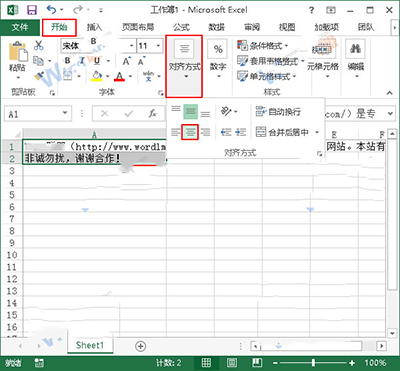Click the increase indent icon

click(240, 132)
